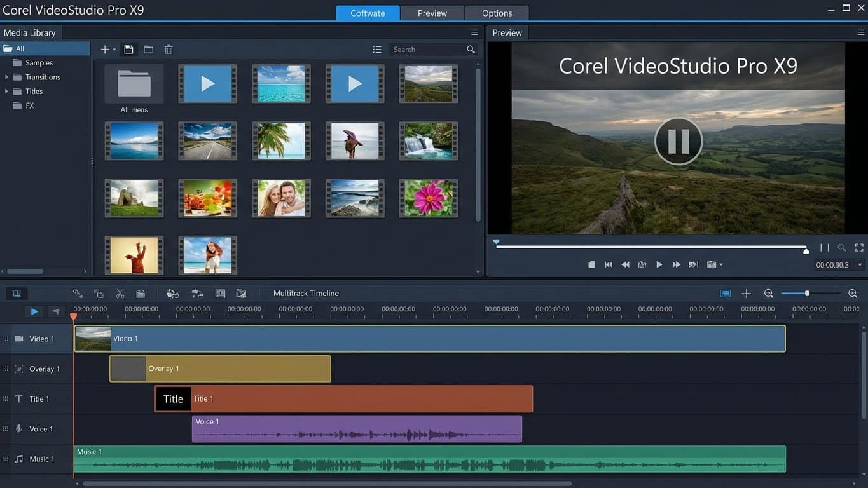Open the Sound Mixer in the timeline toolbar
The width and height of the screenshot is (868, 488).
coord(196,293)
